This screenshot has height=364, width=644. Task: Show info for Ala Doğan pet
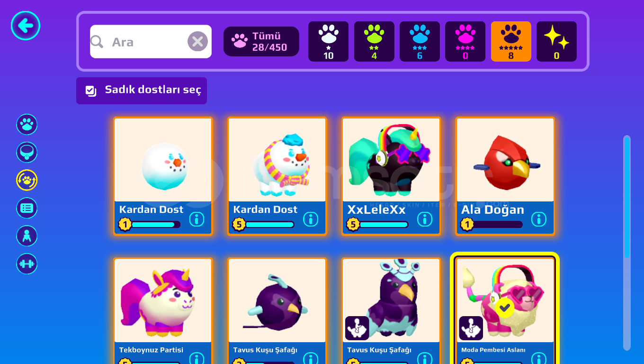click(539, 219)
